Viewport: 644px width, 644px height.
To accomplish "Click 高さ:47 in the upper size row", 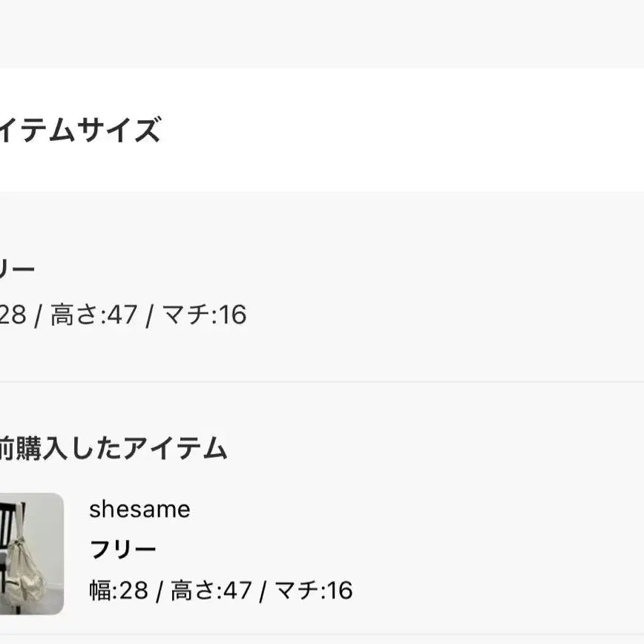I will tap(93, 315).
